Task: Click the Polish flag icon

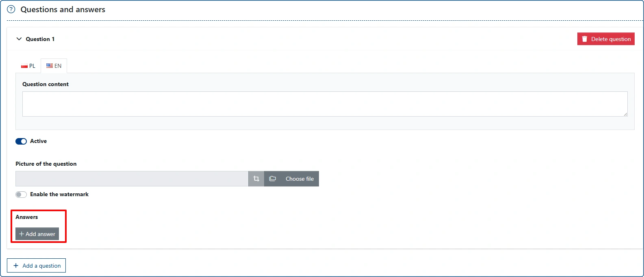Action: coord(24,66)
